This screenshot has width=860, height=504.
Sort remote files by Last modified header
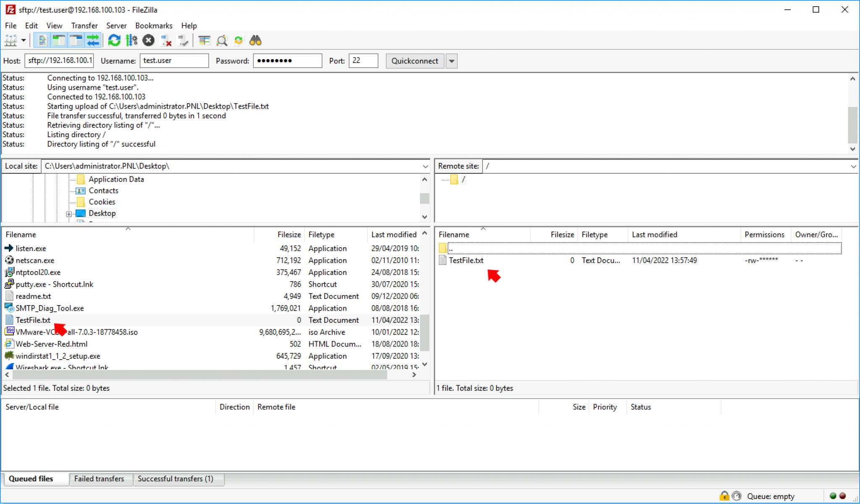(x=654, y=235)
